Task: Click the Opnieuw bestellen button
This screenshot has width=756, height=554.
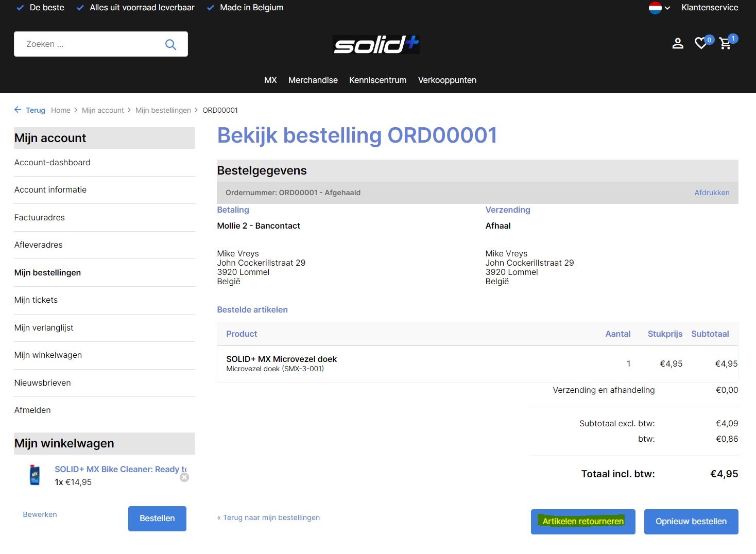Action: point(691,522)
